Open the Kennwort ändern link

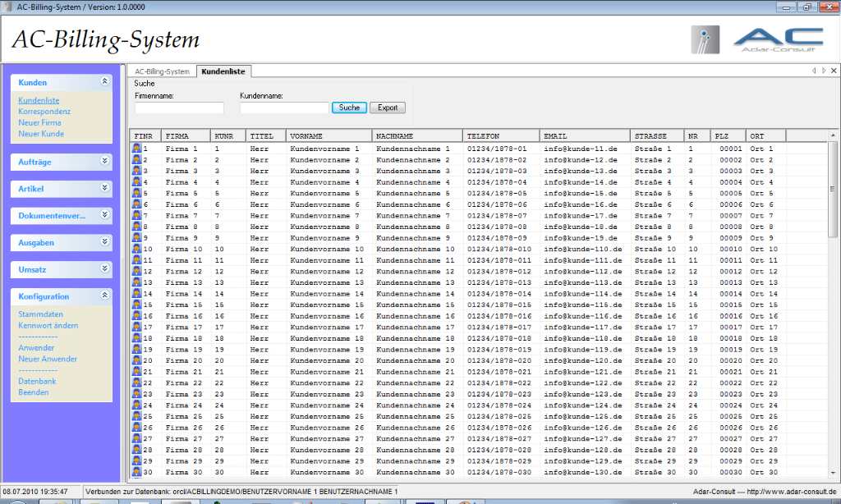(48, 325)
